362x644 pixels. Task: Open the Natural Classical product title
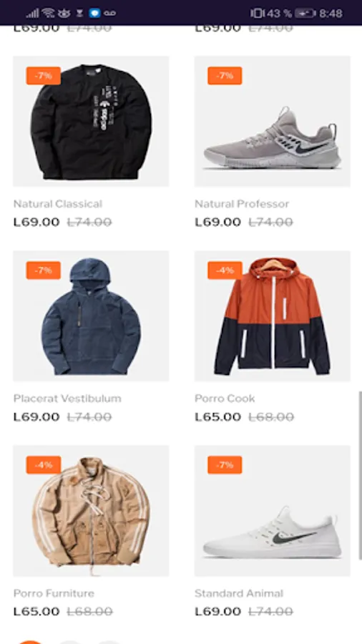coord(58,204)
